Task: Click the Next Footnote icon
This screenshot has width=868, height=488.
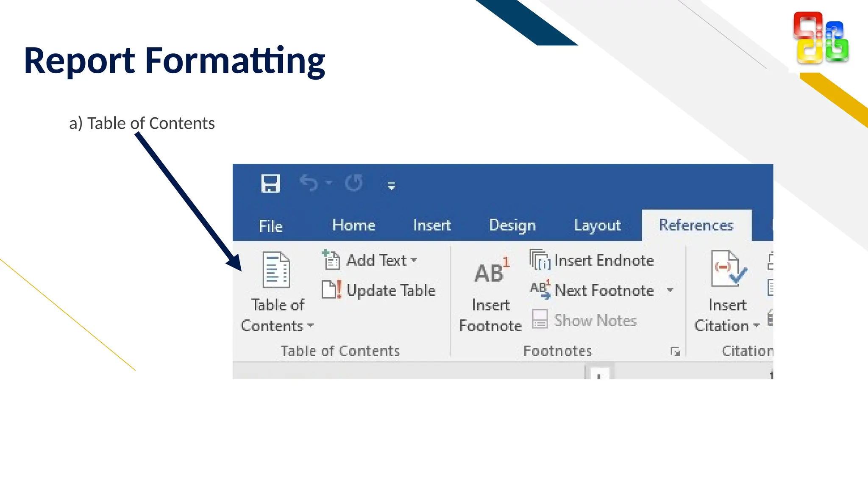Action: click(540, 290)
